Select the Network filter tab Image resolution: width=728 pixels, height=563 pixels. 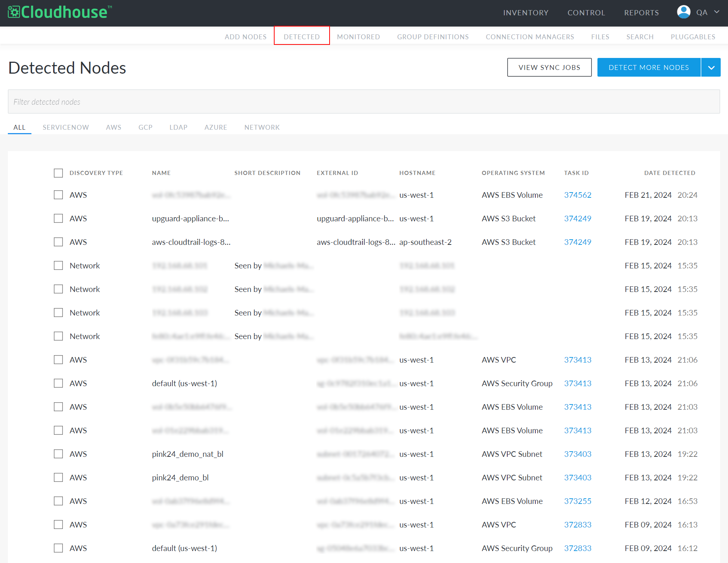coord(262,127)
